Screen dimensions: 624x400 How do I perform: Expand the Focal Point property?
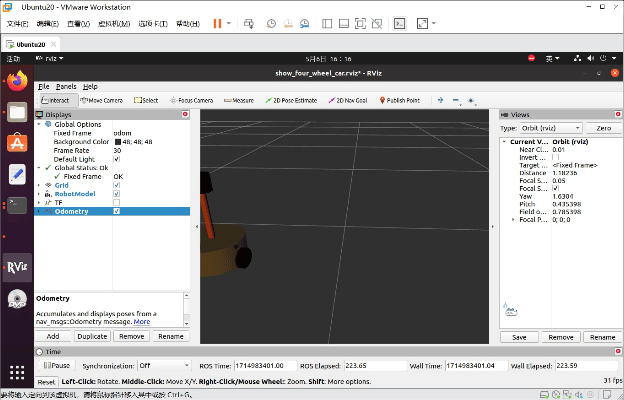coord(513,219)
